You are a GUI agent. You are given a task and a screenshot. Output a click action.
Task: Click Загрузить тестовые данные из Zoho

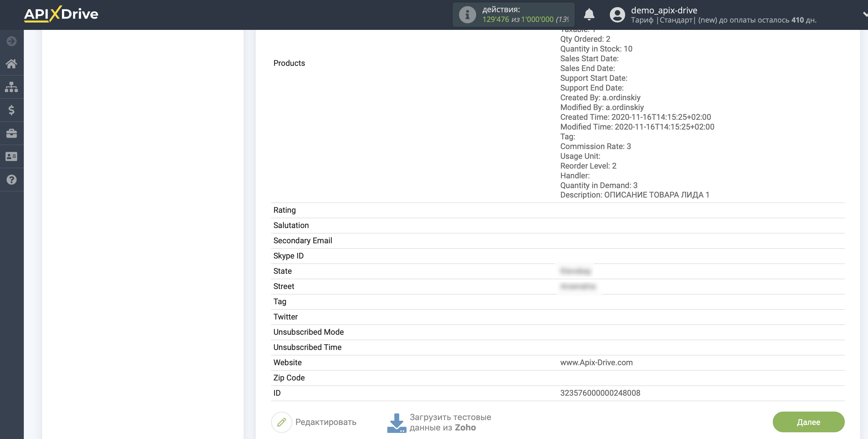click(x=450, y=422)
